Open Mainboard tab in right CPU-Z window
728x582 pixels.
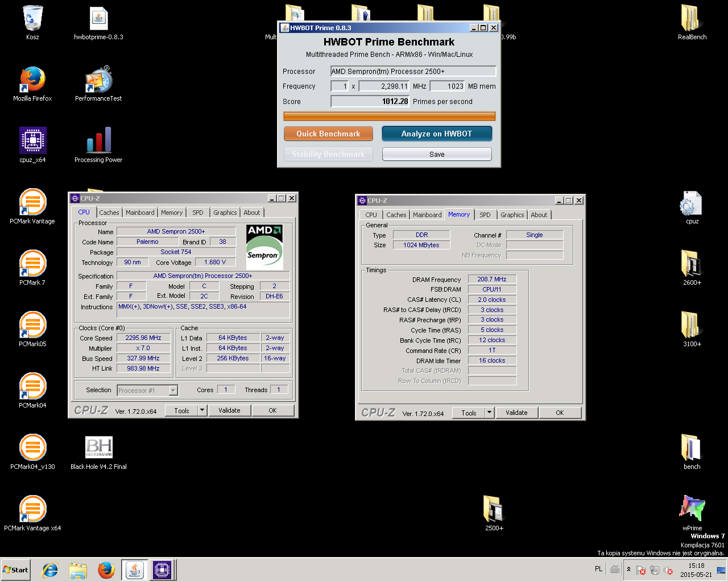click(427, 215)
